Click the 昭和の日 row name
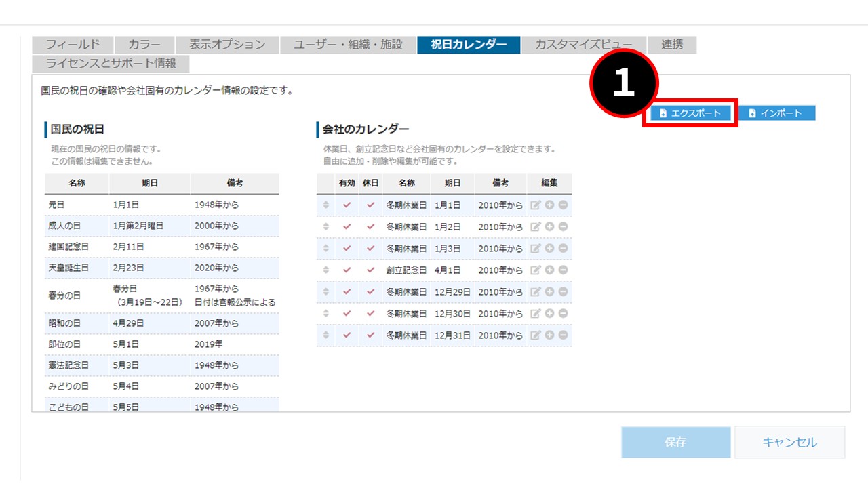This screenshot has width=868, height=488. tap(64, 323)
